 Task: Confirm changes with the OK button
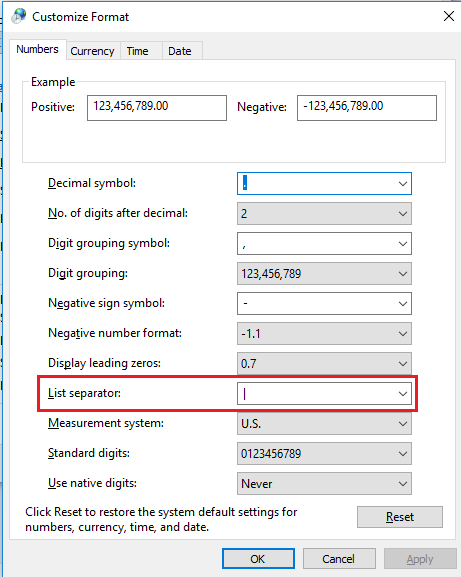click(x=258, y=559)
